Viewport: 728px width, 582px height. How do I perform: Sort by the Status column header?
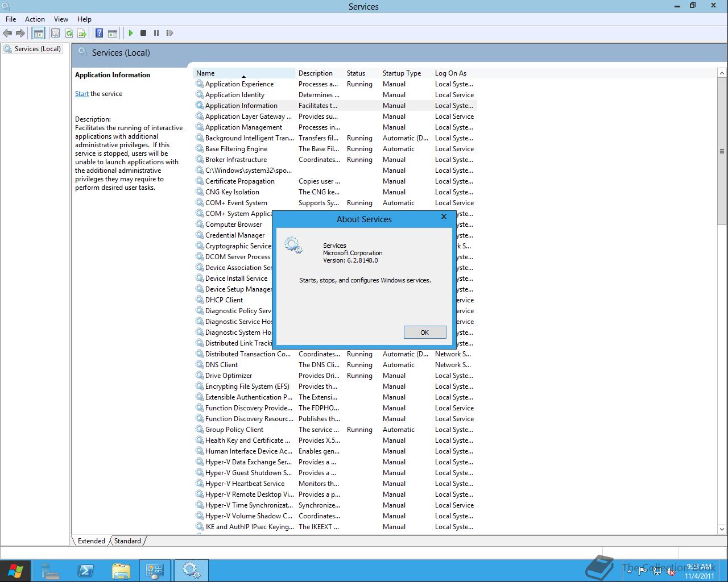pos(362,73)
